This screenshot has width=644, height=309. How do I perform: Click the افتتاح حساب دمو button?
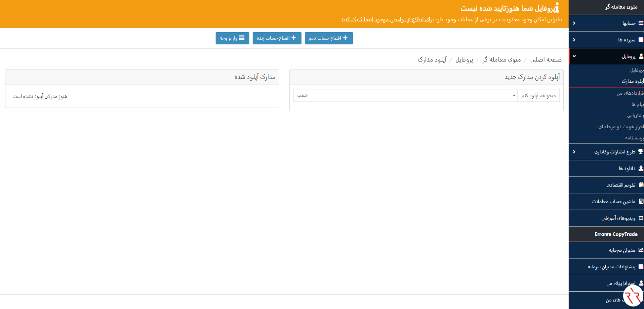[x=329, y=38]
